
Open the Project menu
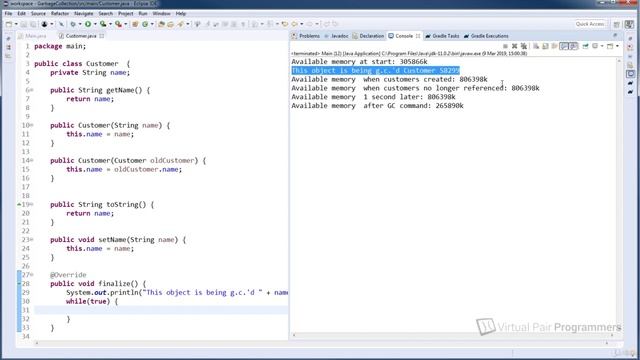[126, 13]
